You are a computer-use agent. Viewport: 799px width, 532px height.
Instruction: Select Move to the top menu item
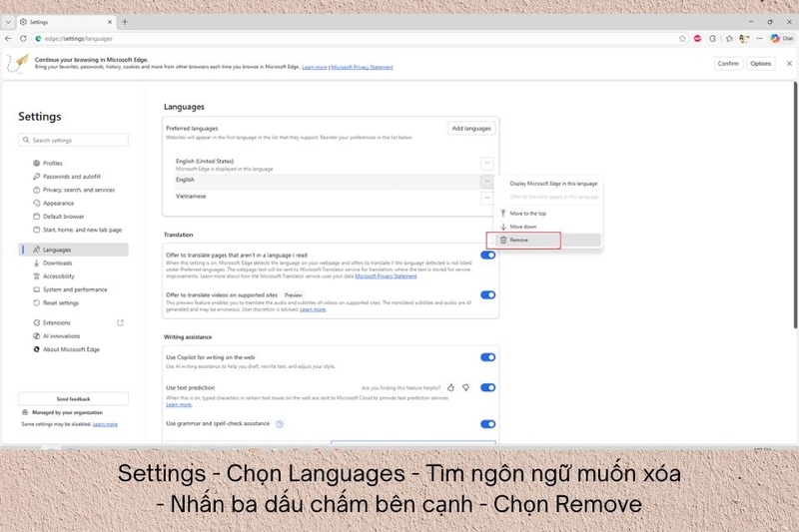coord(548,214)
